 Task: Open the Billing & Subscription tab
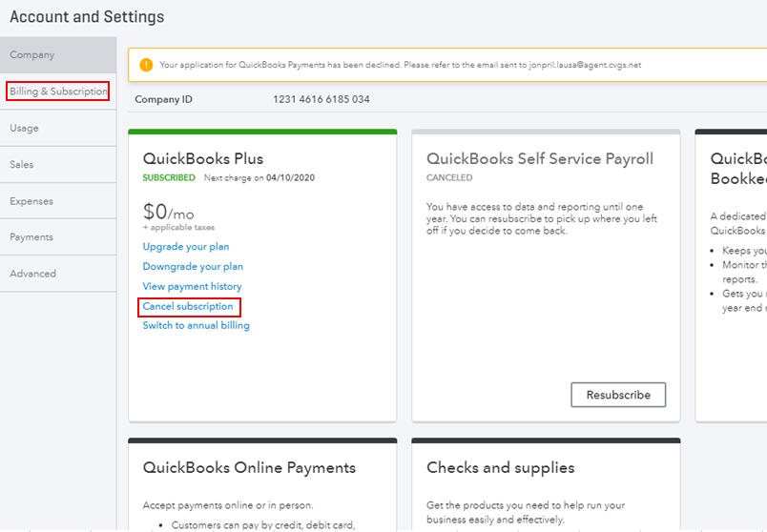[58, 92]
